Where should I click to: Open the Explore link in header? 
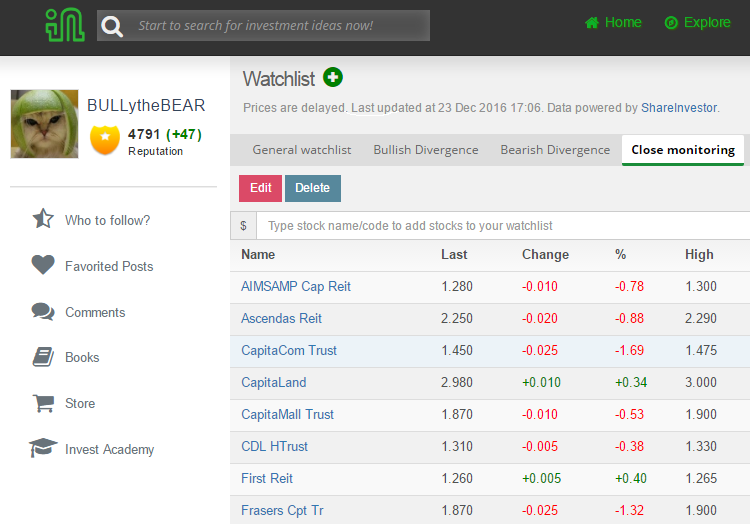pyautogui.click(x=707, y=22)
